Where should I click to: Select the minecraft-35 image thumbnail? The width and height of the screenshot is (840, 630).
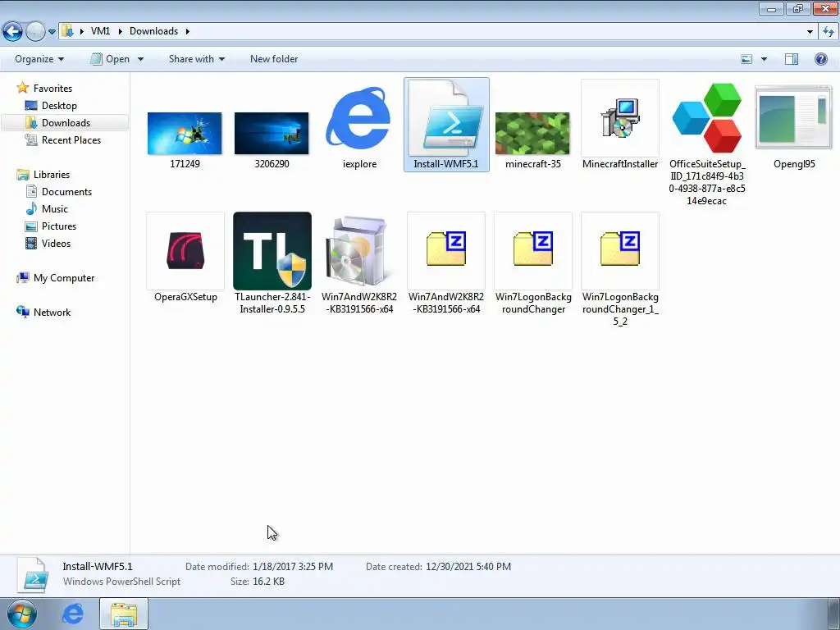[532, 134]
